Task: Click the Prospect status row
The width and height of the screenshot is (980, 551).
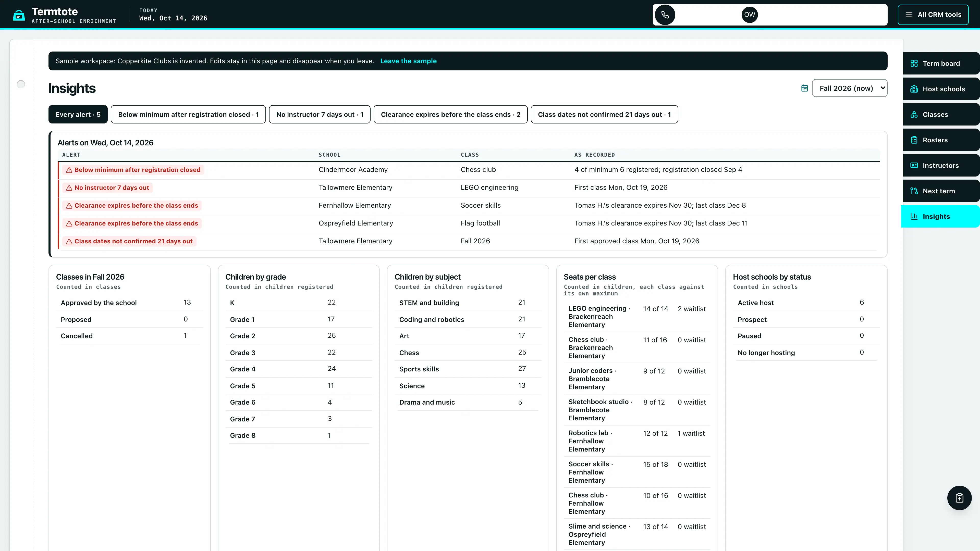Action: coord(806,319)
